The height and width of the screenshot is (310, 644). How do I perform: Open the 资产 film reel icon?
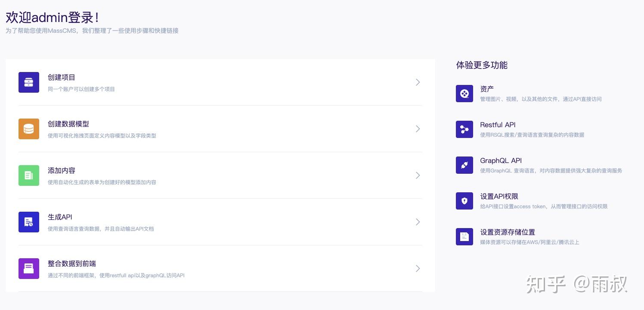[464, 94]
